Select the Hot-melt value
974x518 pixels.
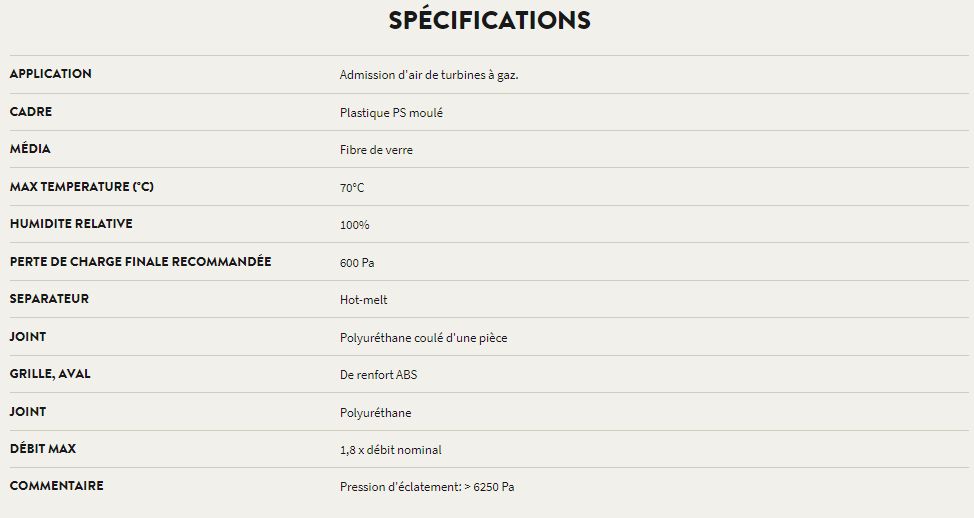pyautogui.click(x=363, y=300)
